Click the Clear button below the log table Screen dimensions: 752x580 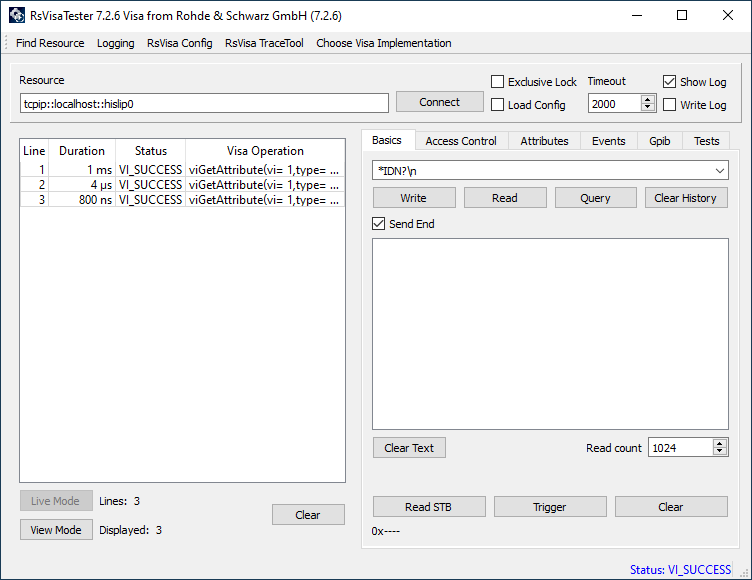click(x=308, y=514)
